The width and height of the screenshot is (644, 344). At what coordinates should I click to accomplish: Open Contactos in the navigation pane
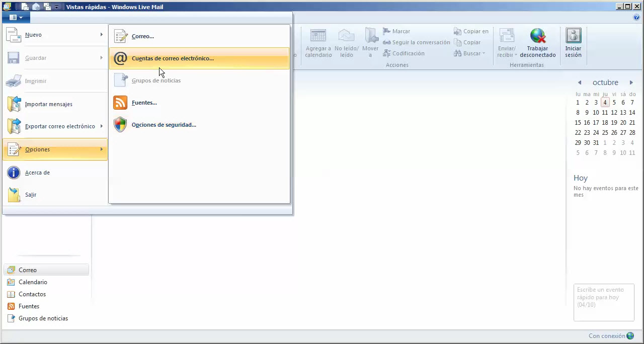coord(46,294)
